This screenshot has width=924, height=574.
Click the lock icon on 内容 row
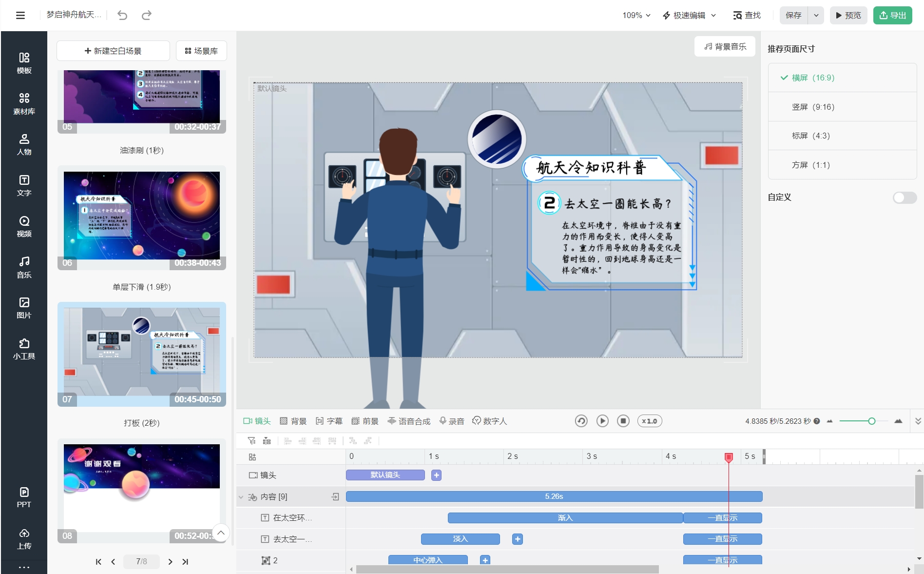pyautogui.click(x=335, y=496)
